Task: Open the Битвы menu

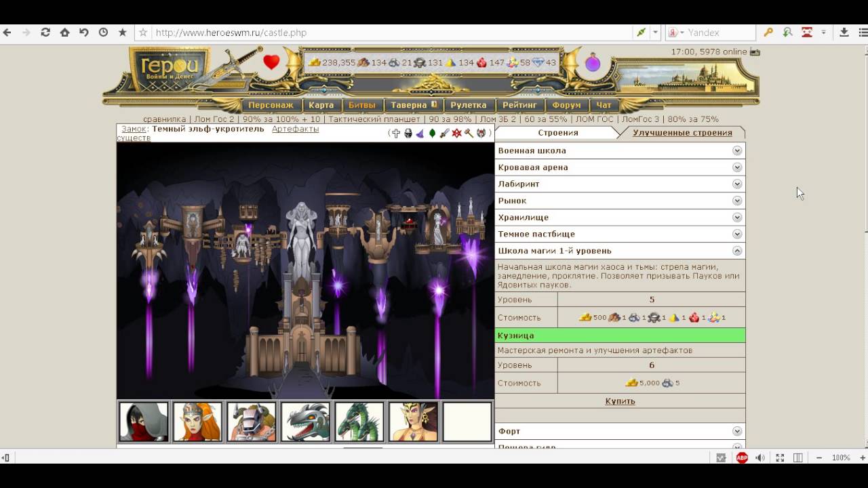Action: click(361, 105)
